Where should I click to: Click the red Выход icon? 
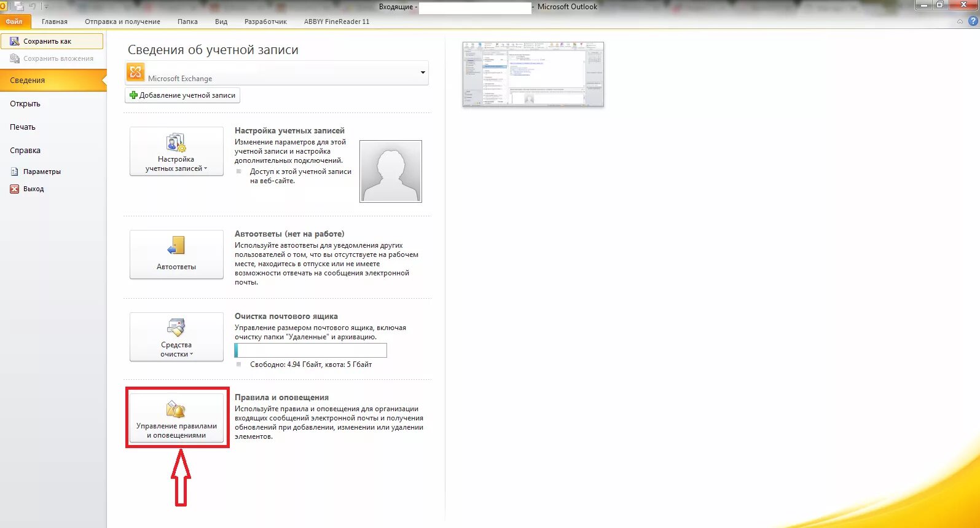(14, 189)
